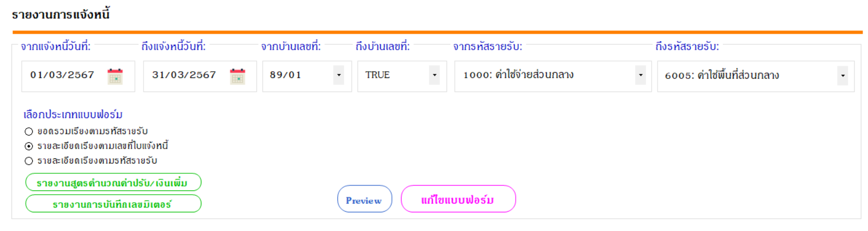Image resolution: width=868 pixels, height=231 pixels.
Task: Click the แก้ไขแบบฟอร์ม button
Action: (x=458, y=199)
